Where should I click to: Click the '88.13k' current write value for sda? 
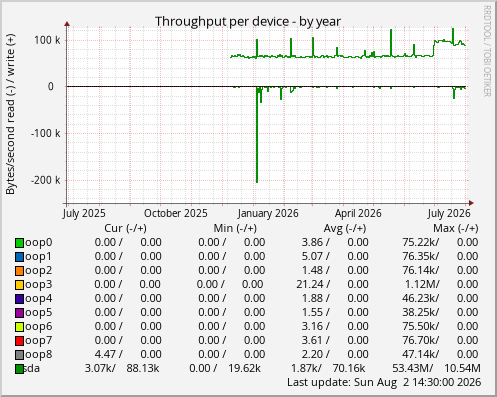coord(143,368)
